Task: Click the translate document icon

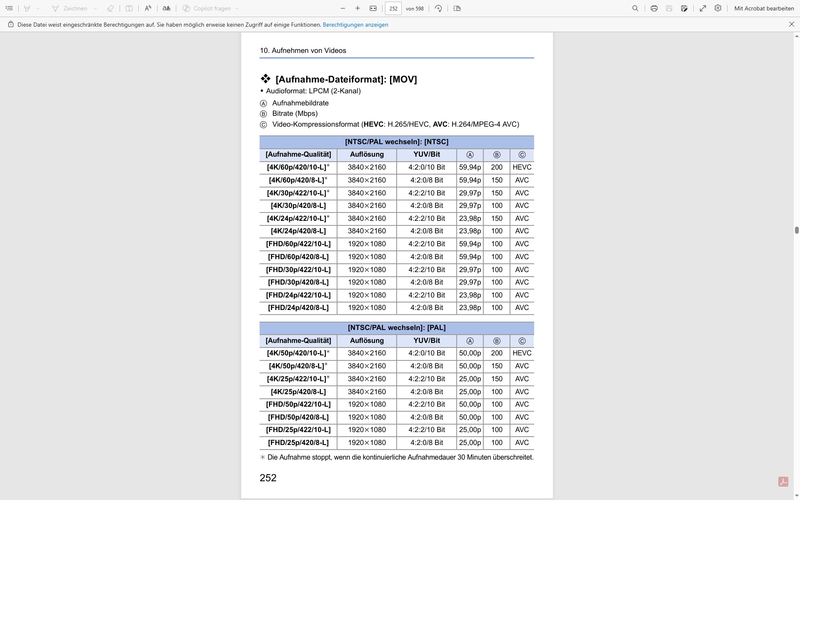Action: 167,8
